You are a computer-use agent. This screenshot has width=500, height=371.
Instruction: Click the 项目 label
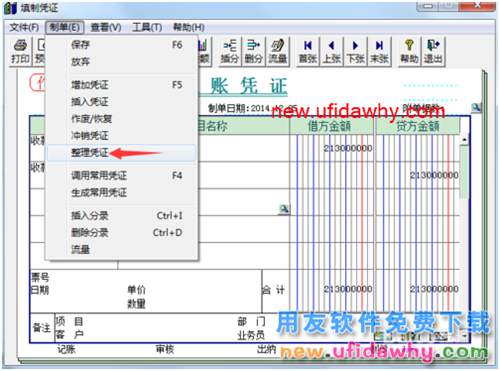pos(69,321)
